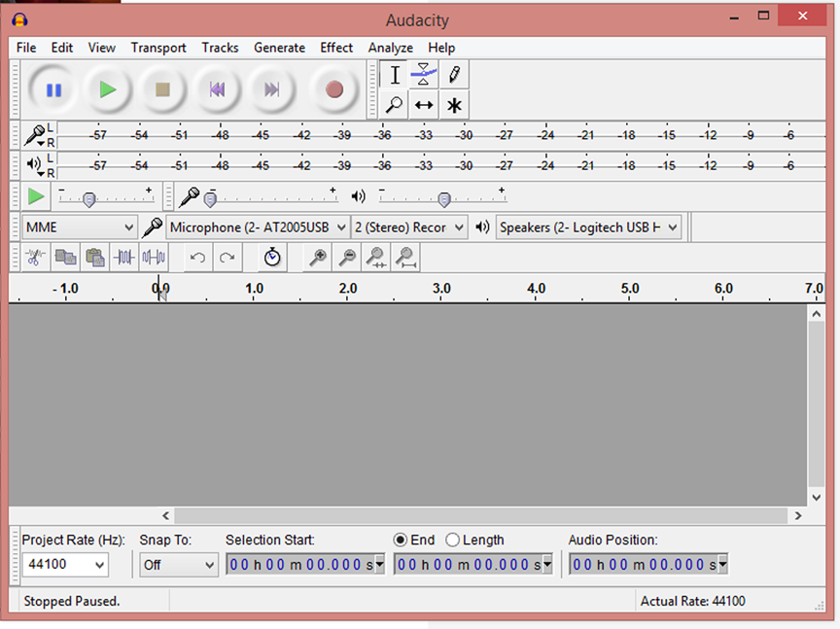Image resolution: width=840 pixels, height=629 pixels.
Task: Click the 'Actual Rate: 44100' status text
Action: pos(692,601)
